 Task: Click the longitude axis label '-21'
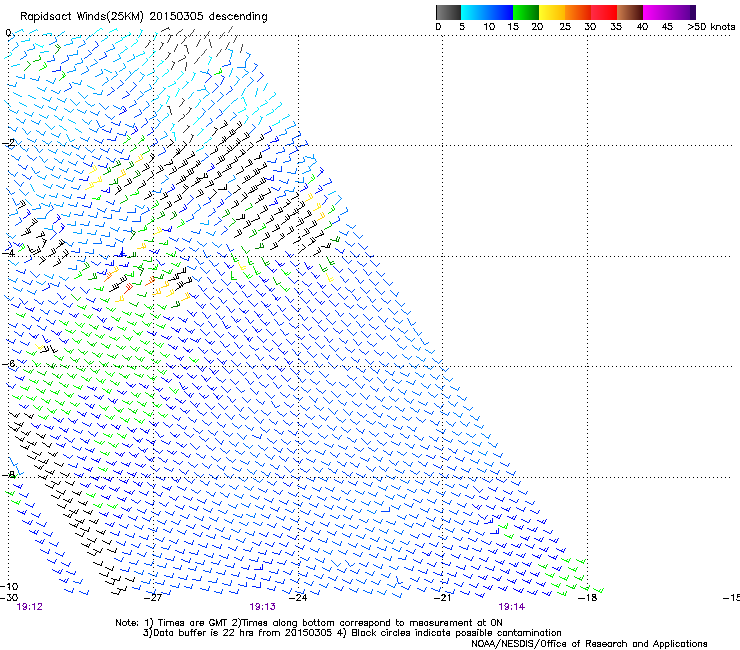[x=443, y=598]
